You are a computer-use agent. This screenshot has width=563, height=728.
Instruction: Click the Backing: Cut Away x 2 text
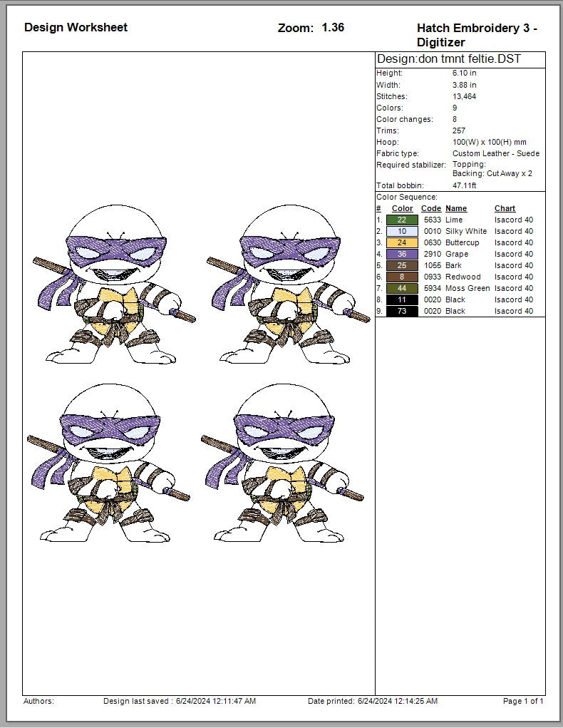(x=492, y=174)
